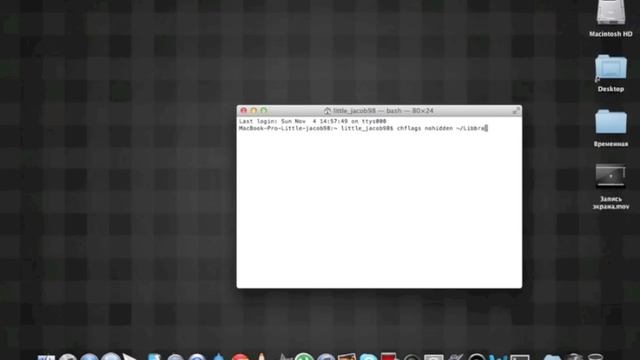
Task: Zoom the Terminal with the green button
Action: coord(264,111)
